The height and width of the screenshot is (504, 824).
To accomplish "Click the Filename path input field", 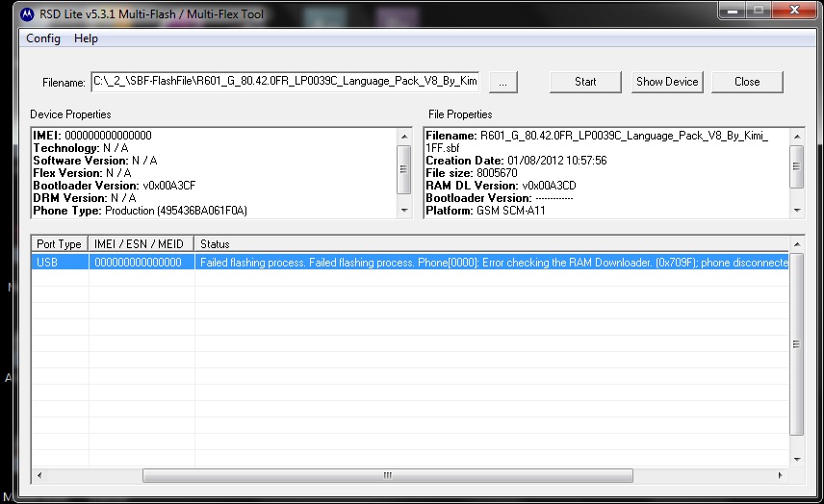I will (x=285, y=82).
